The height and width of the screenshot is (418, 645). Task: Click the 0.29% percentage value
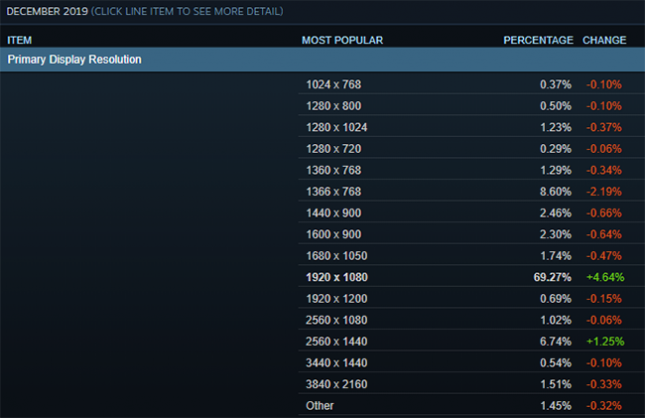pos(556,149)
